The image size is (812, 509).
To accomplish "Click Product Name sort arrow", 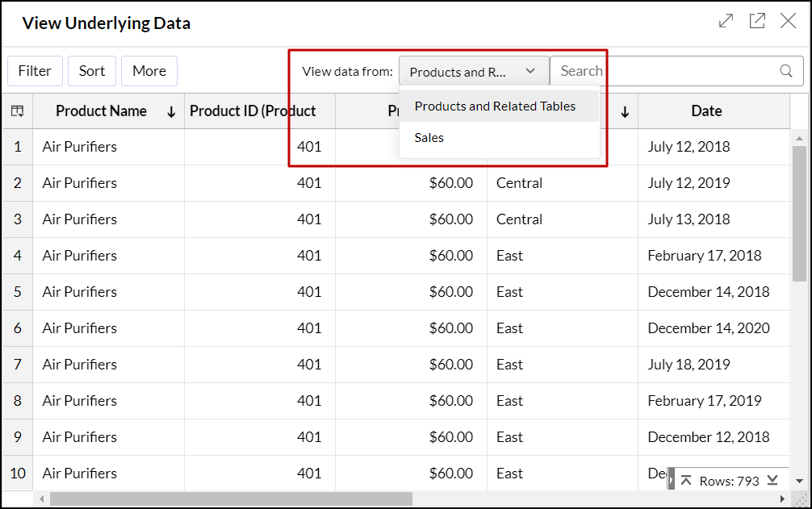I will (x=171, y=112).
